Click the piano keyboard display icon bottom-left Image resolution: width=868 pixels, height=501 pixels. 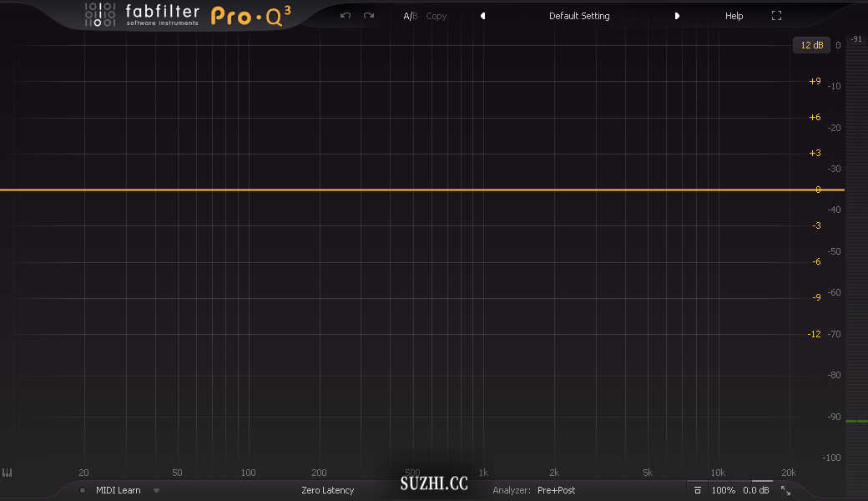pyautogui.click(x=8, y=473)
